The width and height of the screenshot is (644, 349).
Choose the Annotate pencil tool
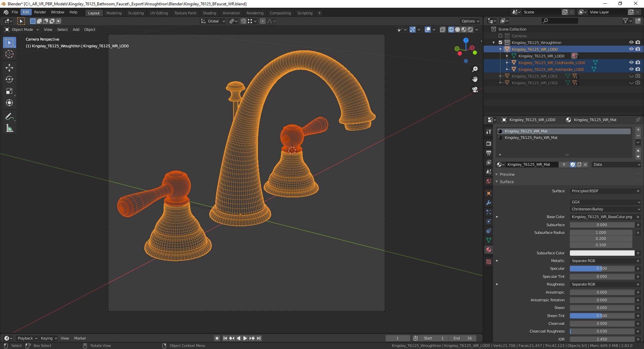tap(9, 117)
